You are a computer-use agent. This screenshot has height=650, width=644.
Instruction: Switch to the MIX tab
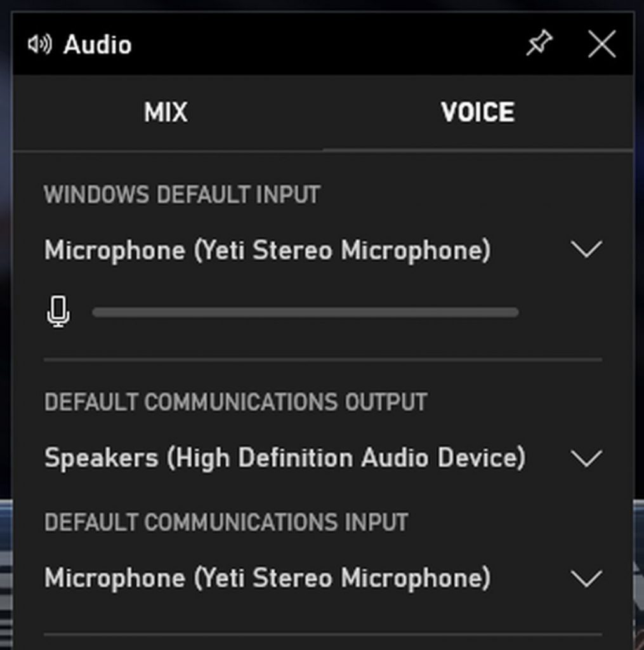[166, 113]
